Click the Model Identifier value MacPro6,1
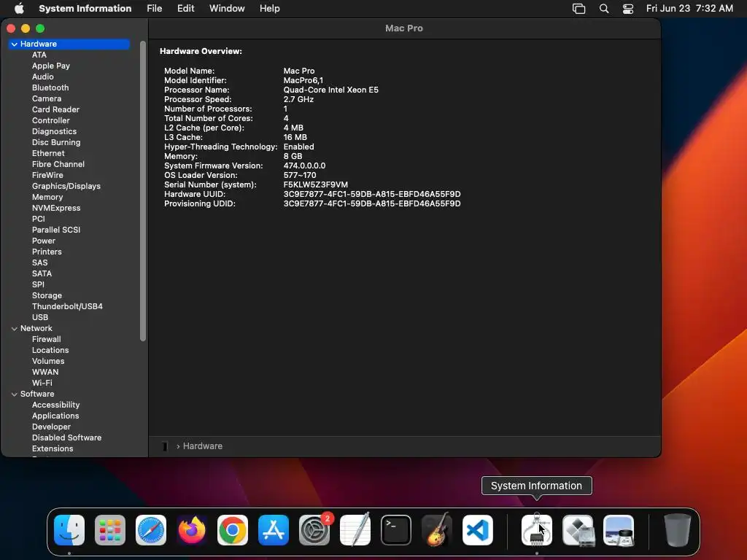This screenshot has width=747, height=560. (x=303, y=80)
